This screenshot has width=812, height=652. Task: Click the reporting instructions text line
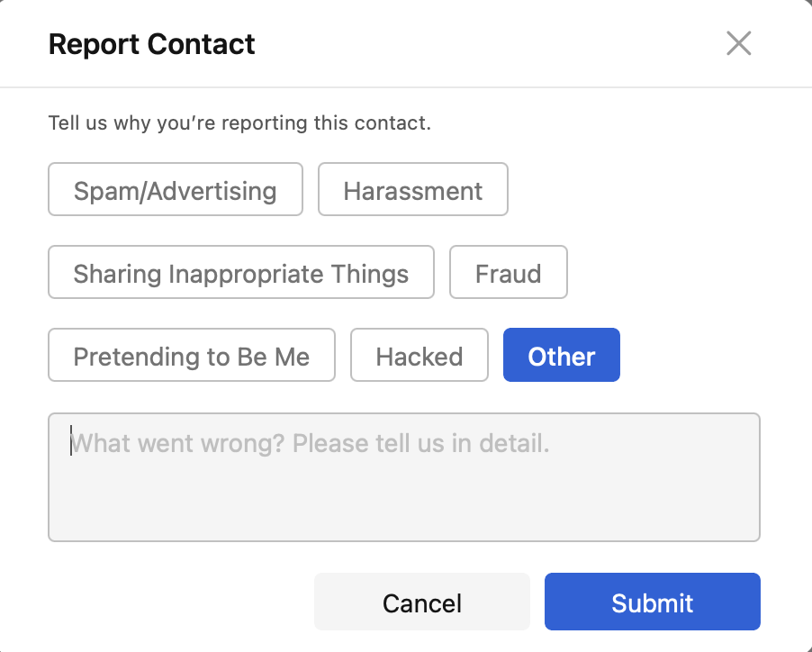[239, 122]
